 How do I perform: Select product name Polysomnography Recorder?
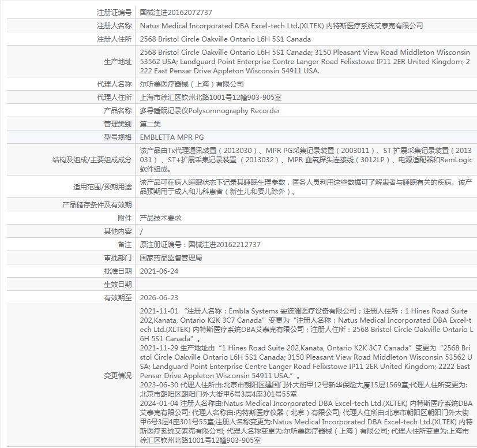point(210,111)
